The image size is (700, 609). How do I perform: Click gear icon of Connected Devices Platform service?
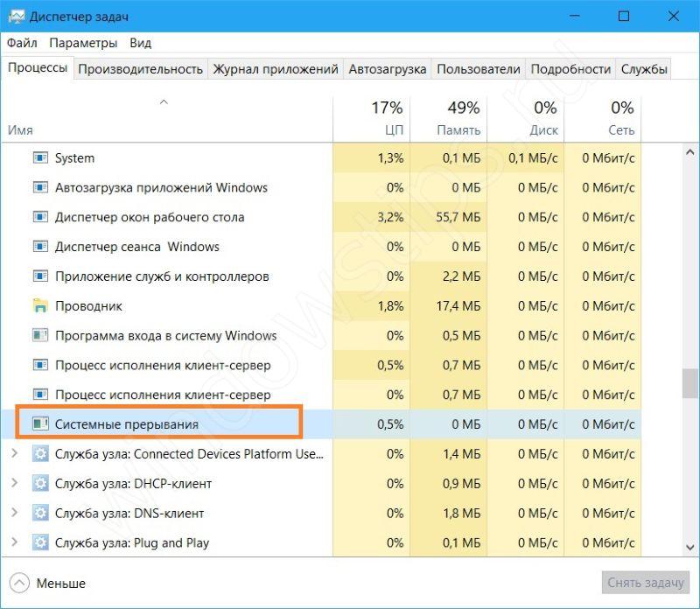click(x=40, y=454)
